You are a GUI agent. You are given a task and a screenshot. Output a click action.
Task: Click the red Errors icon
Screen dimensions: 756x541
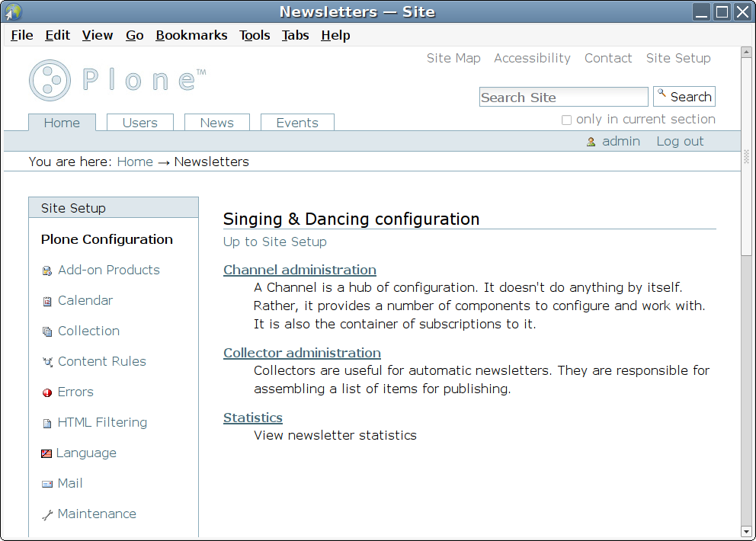point(47,392)
